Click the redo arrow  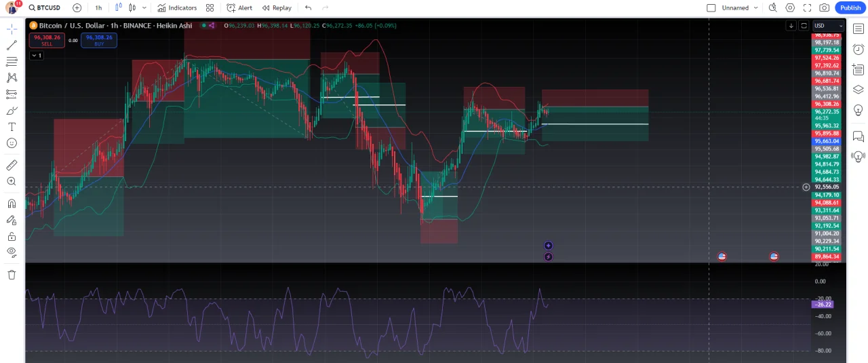[325, 8]
